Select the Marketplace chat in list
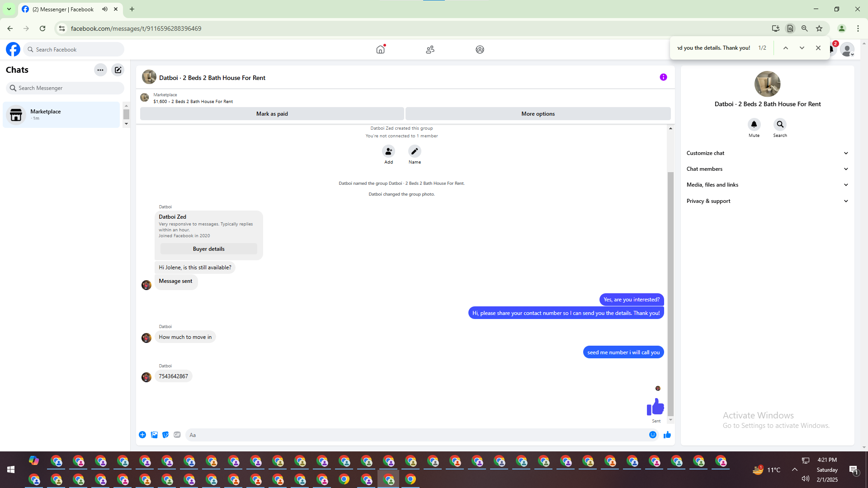 click(61, 115)
